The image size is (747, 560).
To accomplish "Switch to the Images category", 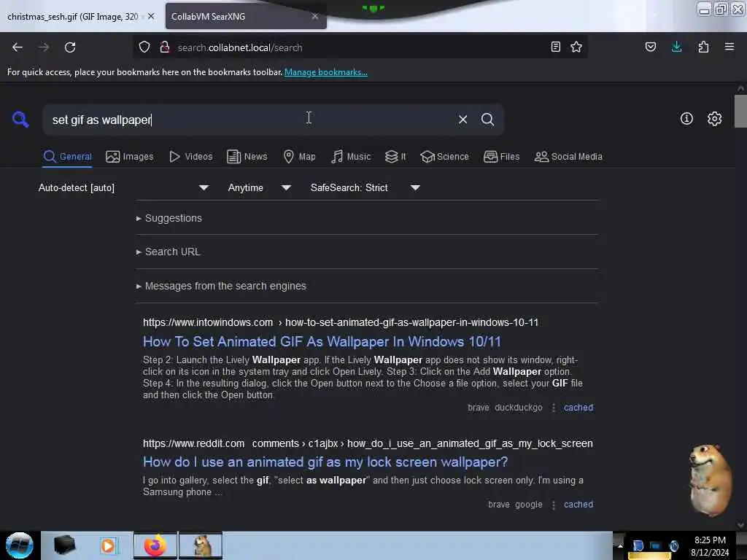I will tap(130, 157).
